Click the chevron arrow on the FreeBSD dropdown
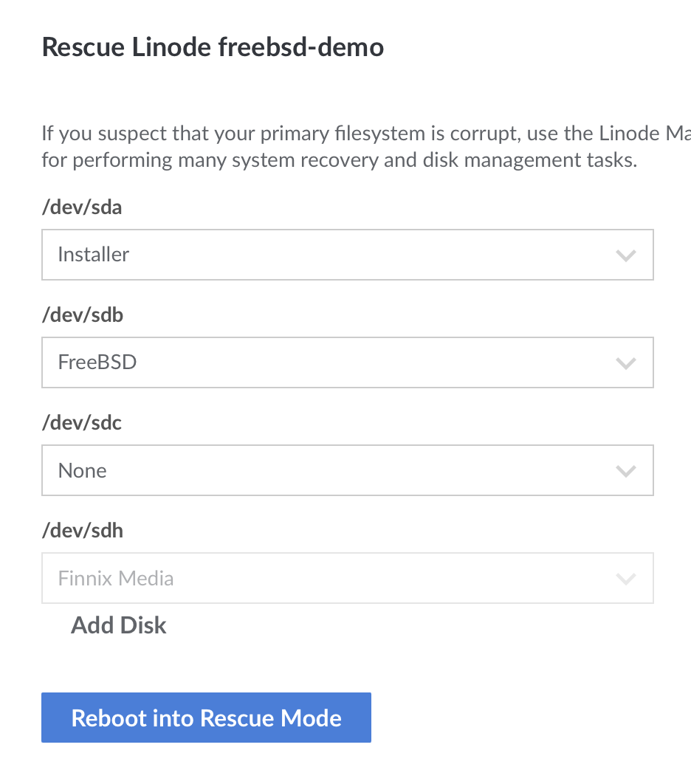Screen dimensions: 691x784 tap(625, 363)
